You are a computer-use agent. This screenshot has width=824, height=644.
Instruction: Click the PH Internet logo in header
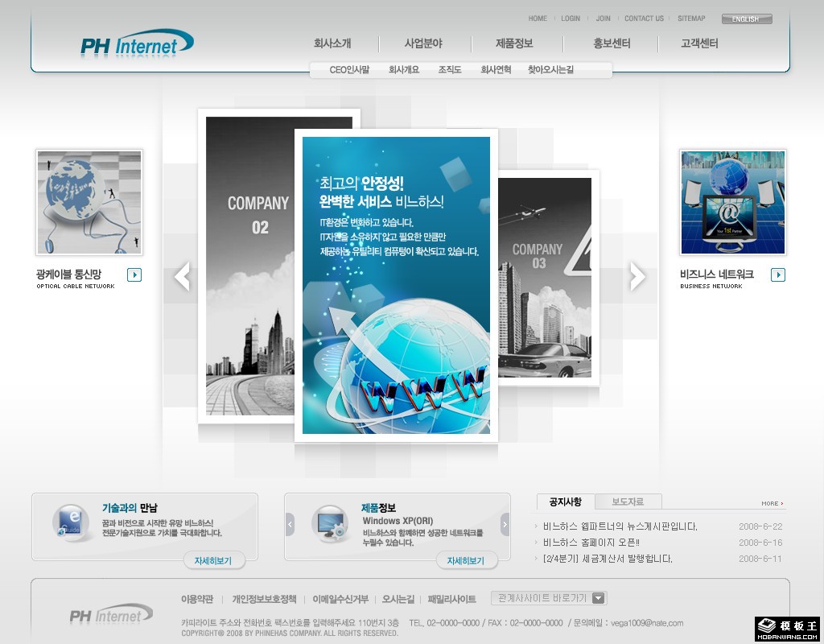point(137,43)
